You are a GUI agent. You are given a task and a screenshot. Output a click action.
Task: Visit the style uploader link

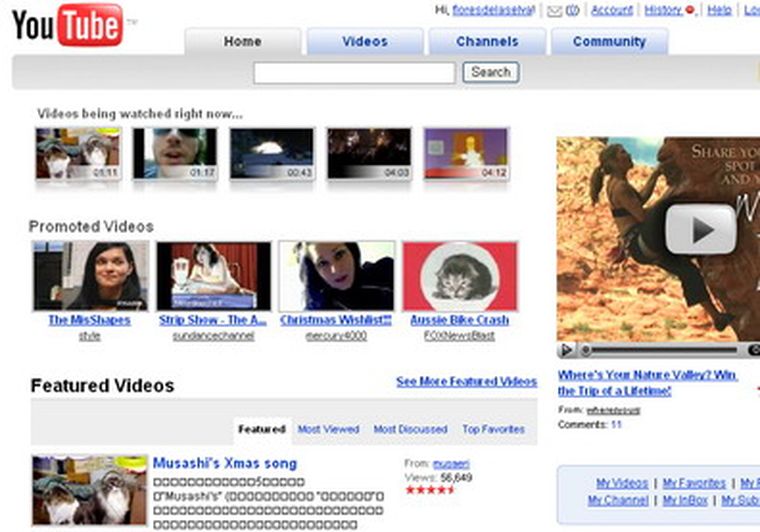90,336
